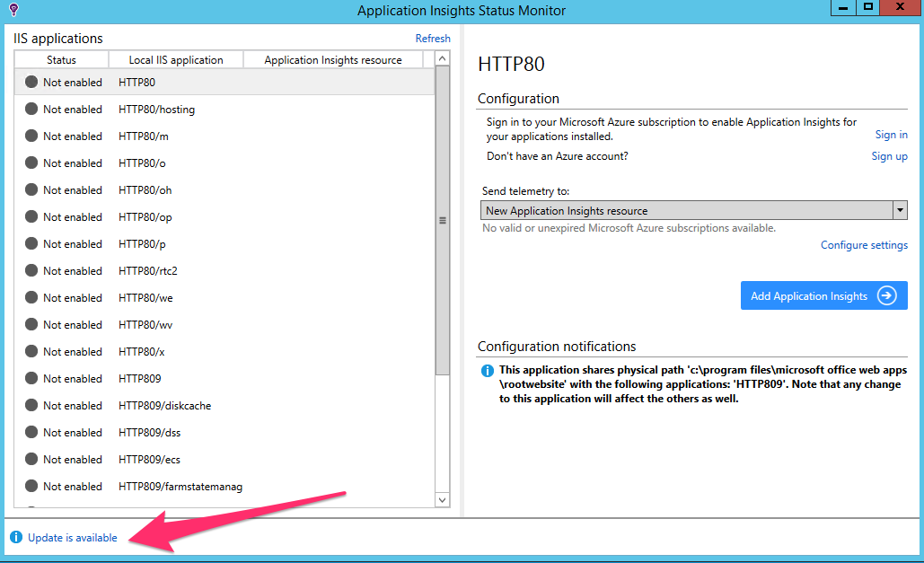Click the info icon beside Update is available
The image size is (924, 563).
point(15,538)
